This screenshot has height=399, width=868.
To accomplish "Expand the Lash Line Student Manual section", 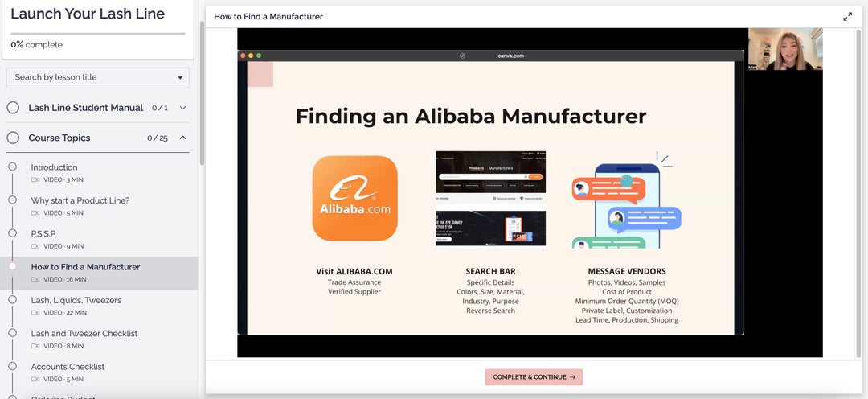I will [x=183, y=108].
